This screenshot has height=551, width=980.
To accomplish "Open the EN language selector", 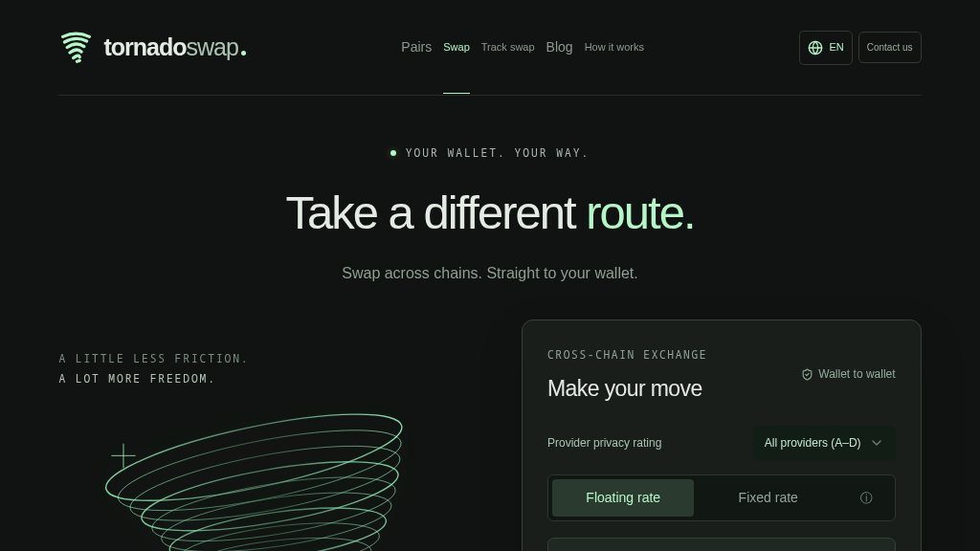I will [826, 48].
